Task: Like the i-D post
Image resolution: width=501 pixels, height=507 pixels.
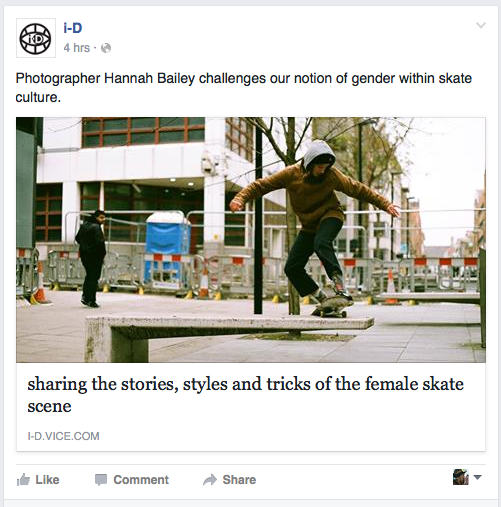Action: [38, 480]
